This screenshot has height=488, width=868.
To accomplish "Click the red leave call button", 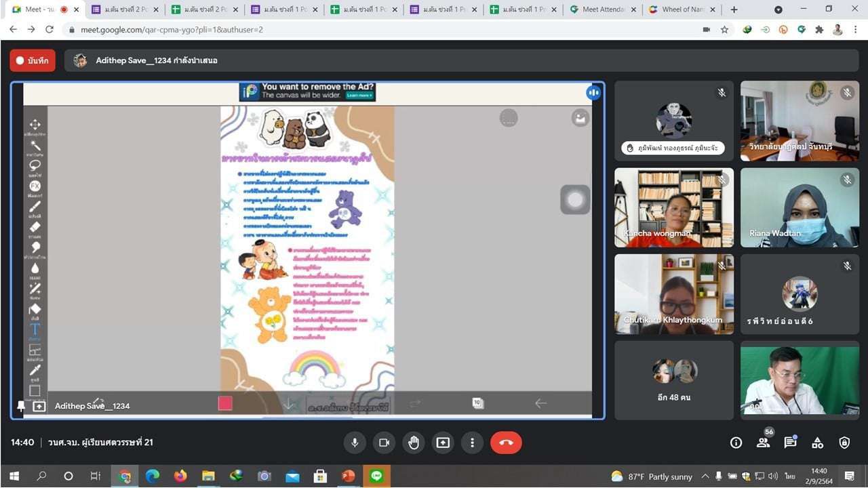I will click(x=506, y=443).
